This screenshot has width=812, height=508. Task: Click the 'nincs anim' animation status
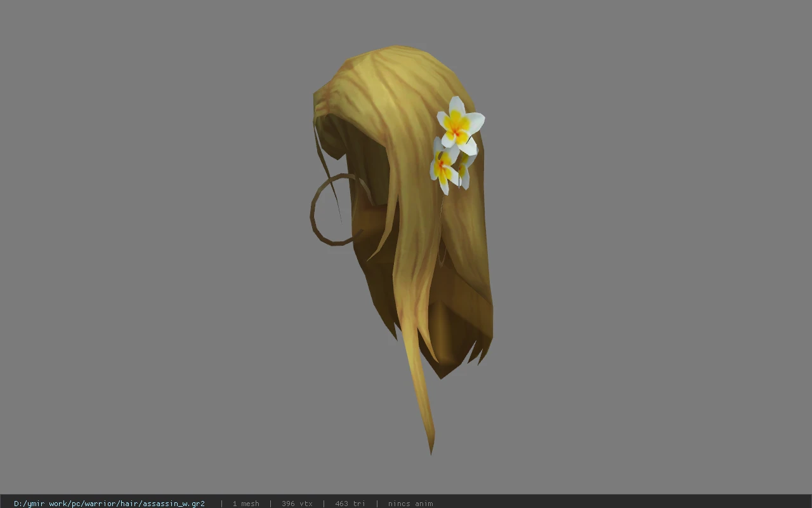click(x=410, y=503)
